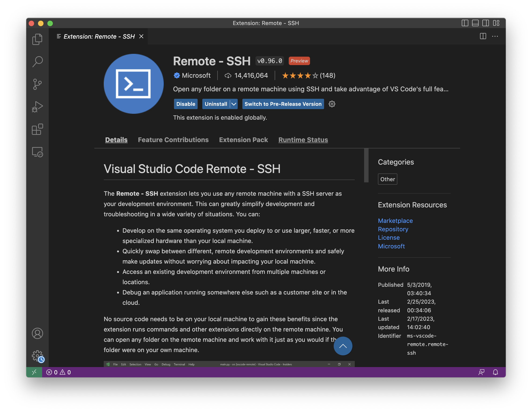Image resolution: width=532 pixels, height=412 pixels.
Task: Toggle the secondary side bar
Action: [x=485, y=23]
